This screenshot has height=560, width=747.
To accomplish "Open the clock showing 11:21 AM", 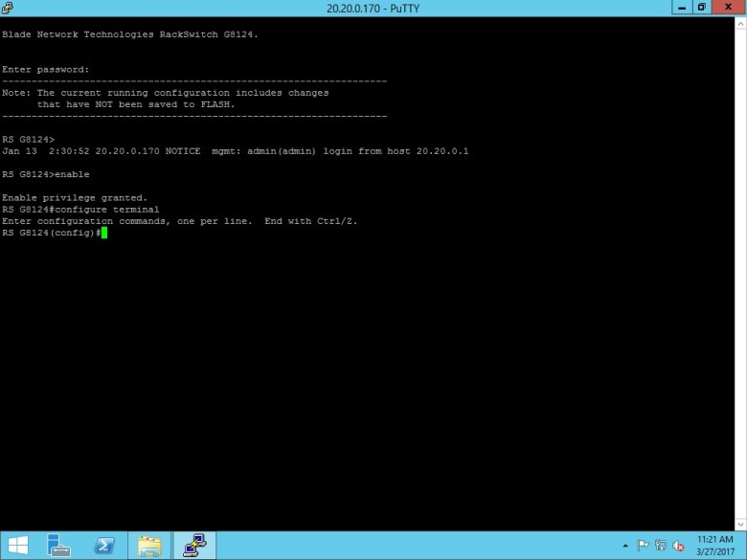I will pyautogui.click(x=716, y=546).
